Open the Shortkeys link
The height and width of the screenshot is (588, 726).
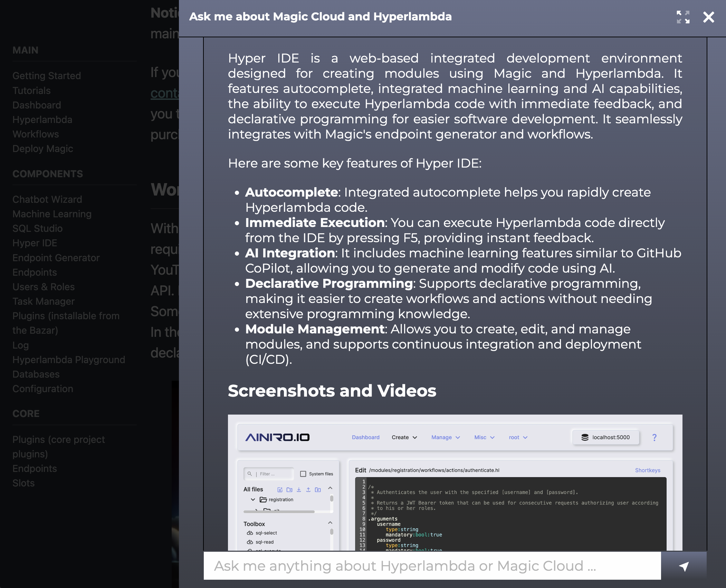pos(648,470)
